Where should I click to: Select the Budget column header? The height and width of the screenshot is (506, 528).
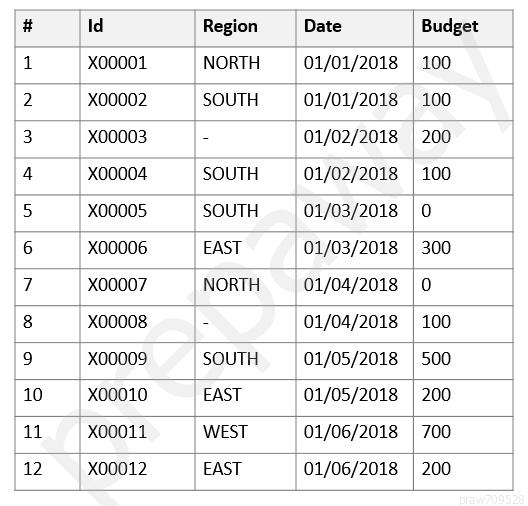[x=464, y=28]
